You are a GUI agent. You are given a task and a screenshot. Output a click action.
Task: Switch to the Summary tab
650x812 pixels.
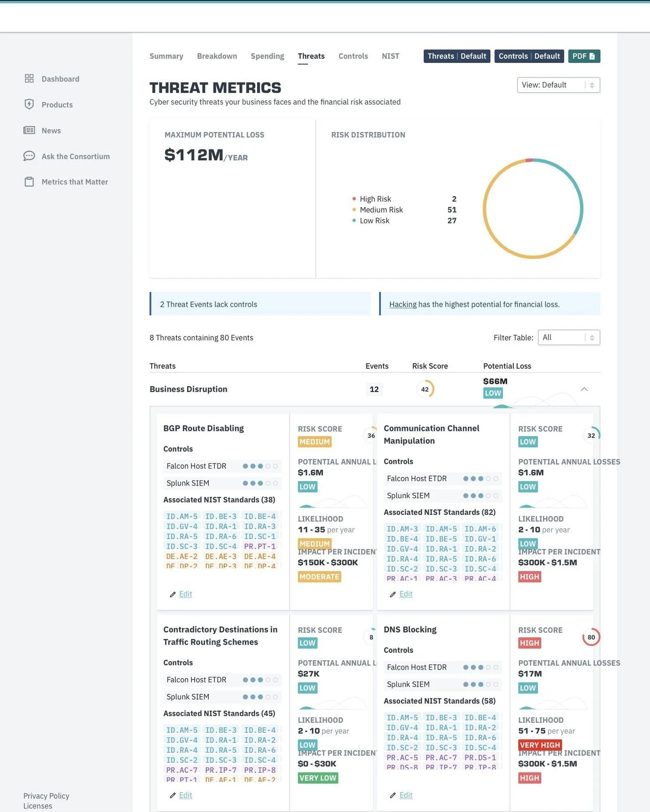(x=166, y=56)
